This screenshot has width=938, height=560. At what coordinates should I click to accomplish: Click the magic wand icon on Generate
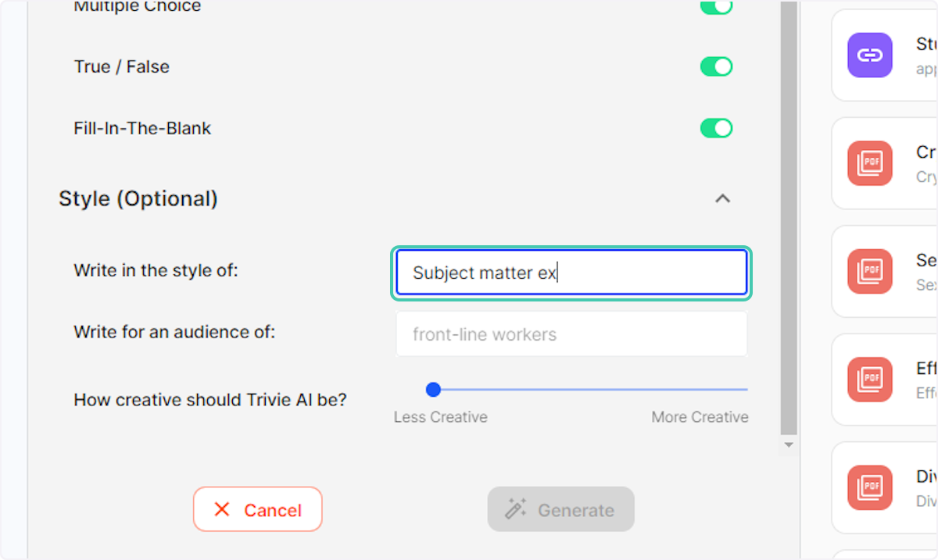click(x=515, y=509)
